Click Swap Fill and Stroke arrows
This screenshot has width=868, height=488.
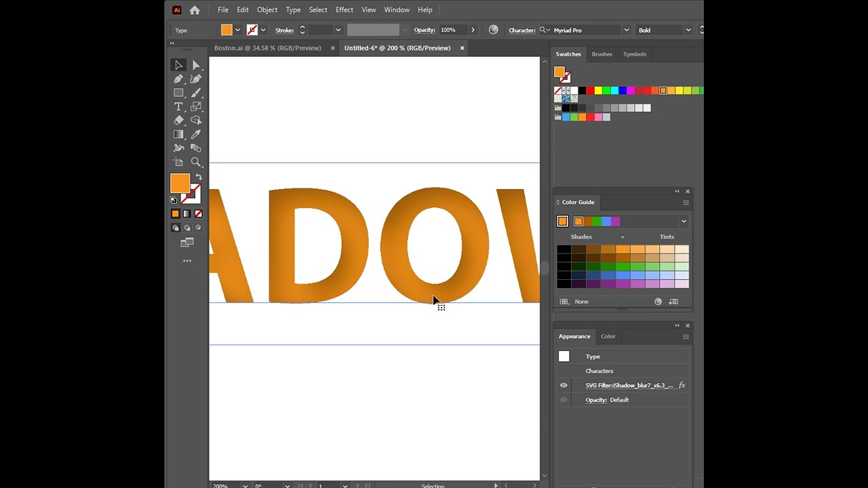coord(199,177)
